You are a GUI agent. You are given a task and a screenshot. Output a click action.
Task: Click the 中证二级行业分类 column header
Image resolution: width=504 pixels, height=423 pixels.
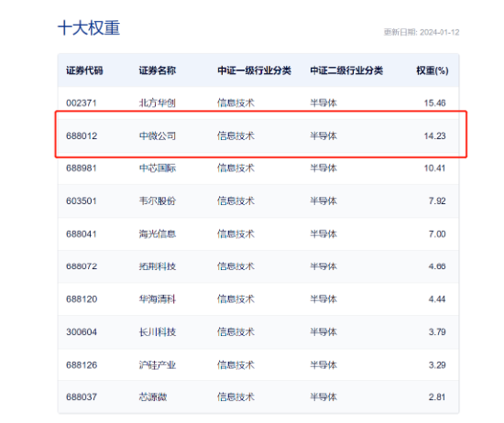(346, 70)
